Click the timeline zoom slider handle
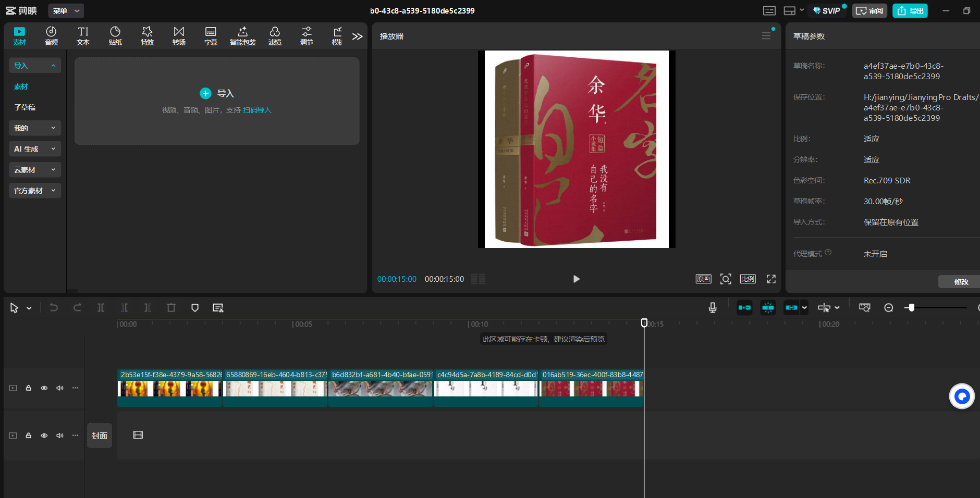Image resolution: width=980 pixels, height=498 pixels. (x=911, y=308)
